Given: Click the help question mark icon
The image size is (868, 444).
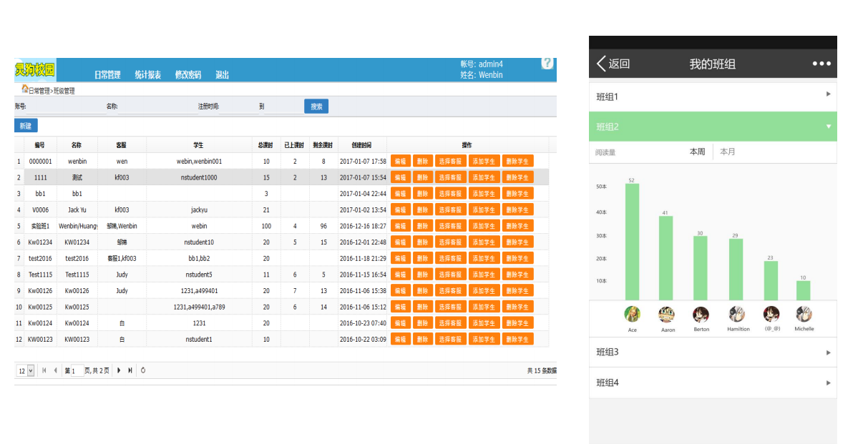Looking at the screenshot, I should (x=547, y=63).
